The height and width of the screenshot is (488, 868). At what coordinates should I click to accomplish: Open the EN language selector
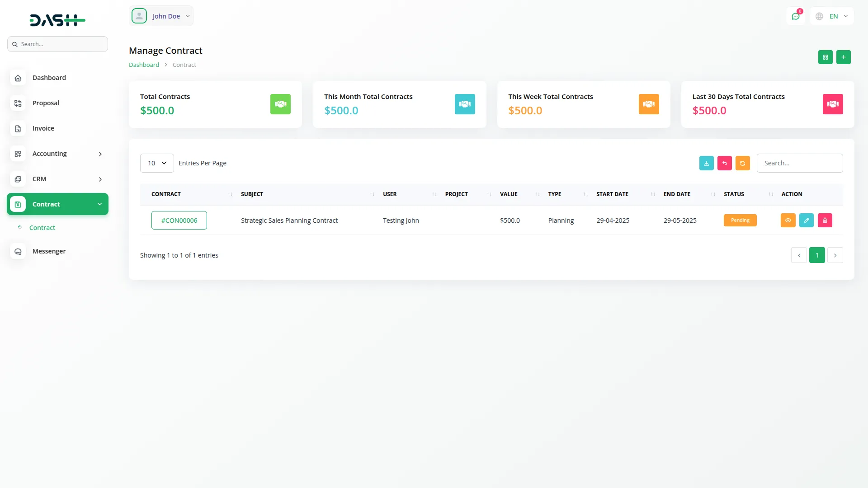832,16
